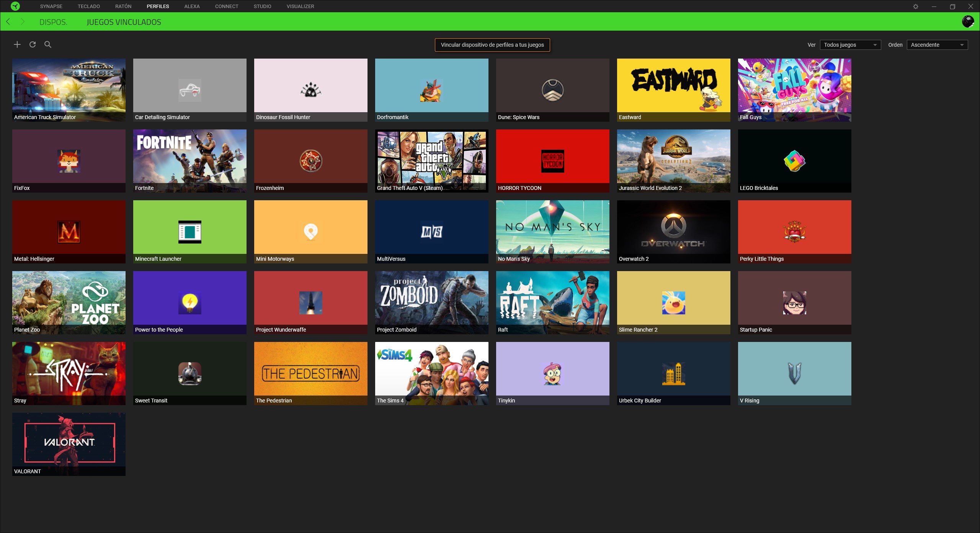Select the Minecraft Launcher icon
The height and width of the screenshot is (533, 980).
coord(190,232)
